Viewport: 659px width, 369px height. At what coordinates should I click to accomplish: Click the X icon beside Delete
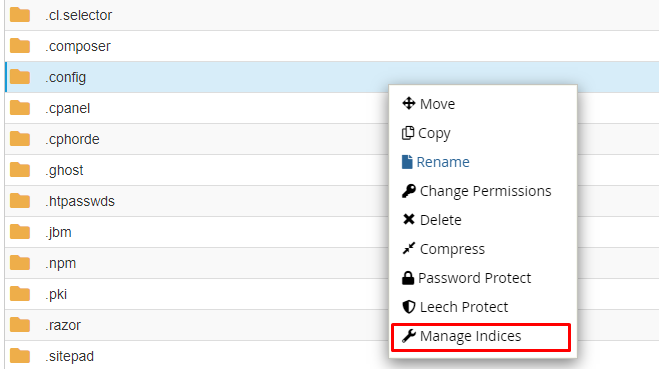[x=409, y=219]
